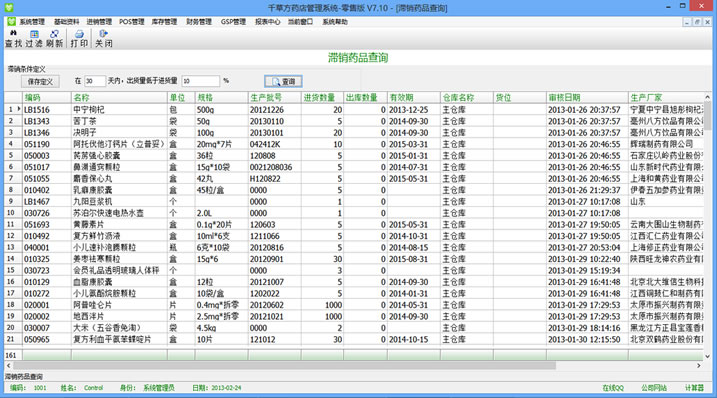The width and height of the screenshot is (717, 398).
Task: Click the 货位 column header
Action: coord(520,97)
